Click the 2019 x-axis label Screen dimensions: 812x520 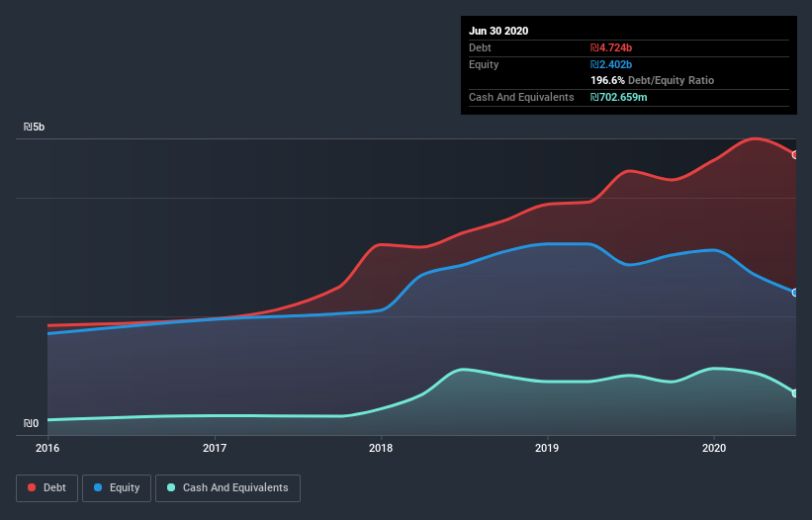point(547,448)
